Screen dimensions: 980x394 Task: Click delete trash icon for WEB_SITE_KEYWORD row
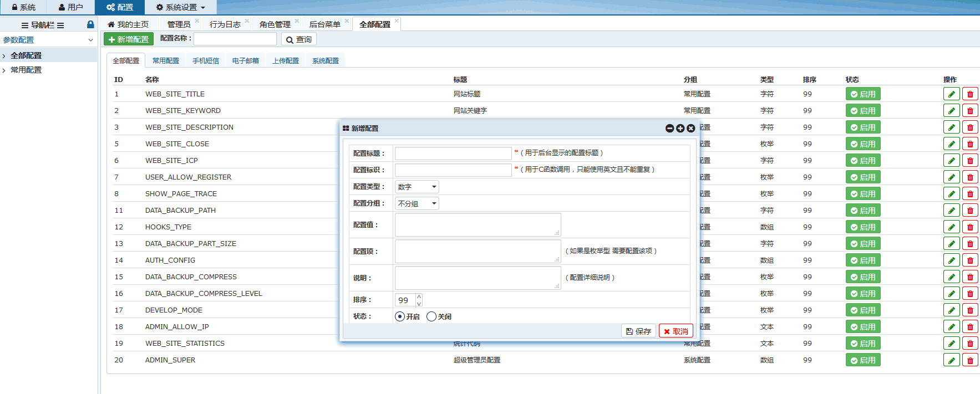(x=970, y=111)
